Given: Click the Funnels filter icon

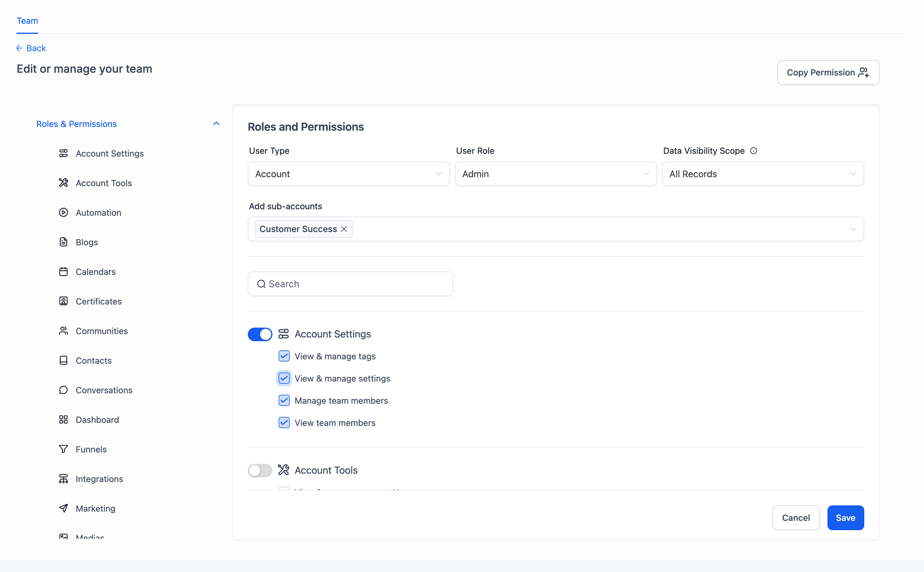Looking at the screenshot, I should 63,449.
